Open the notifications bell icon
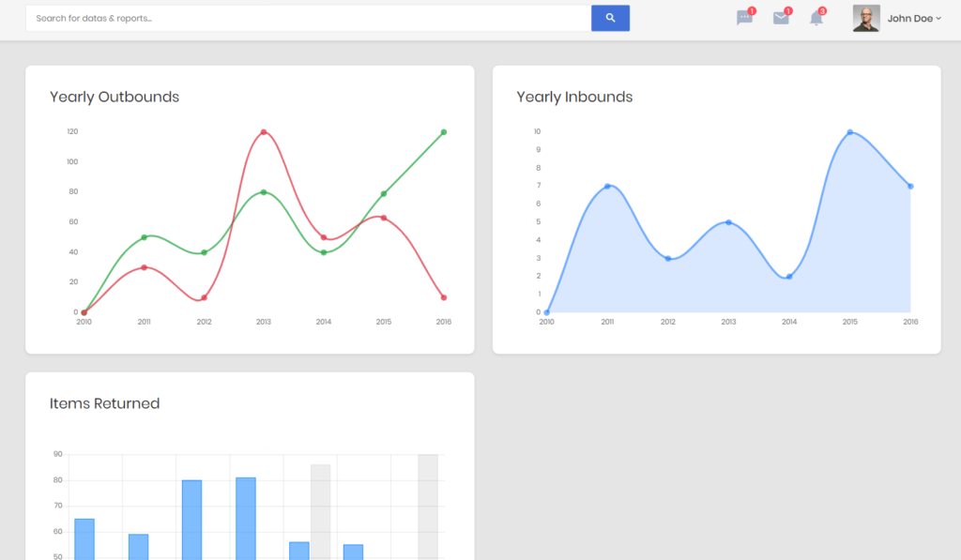Image resolution: width=961 pixels, height=560 pixels. coord(816,18)
